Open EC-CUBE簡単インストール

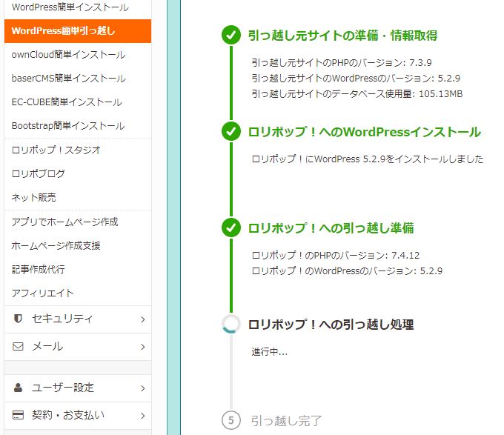[x=67, y=102]
